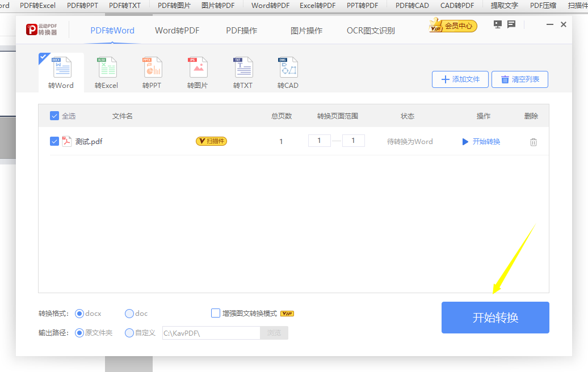Delete 测试.pdf using the trash icon
The height and width of the screenshot is (372, 588).
coord(533,141)
